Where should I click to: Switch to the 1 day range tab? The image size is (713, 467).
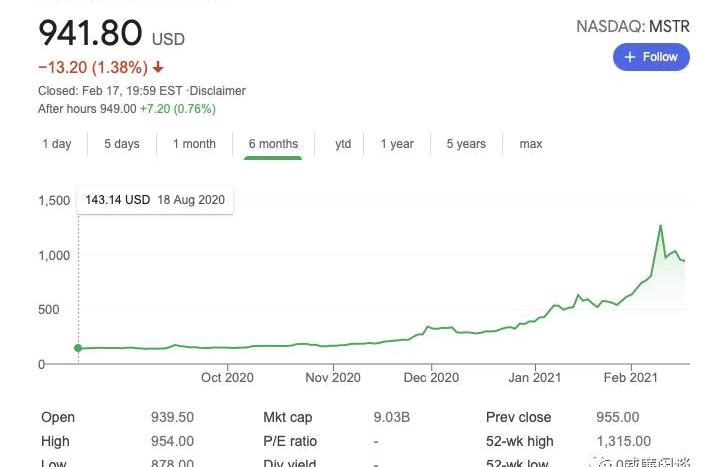tap(57, 144)
